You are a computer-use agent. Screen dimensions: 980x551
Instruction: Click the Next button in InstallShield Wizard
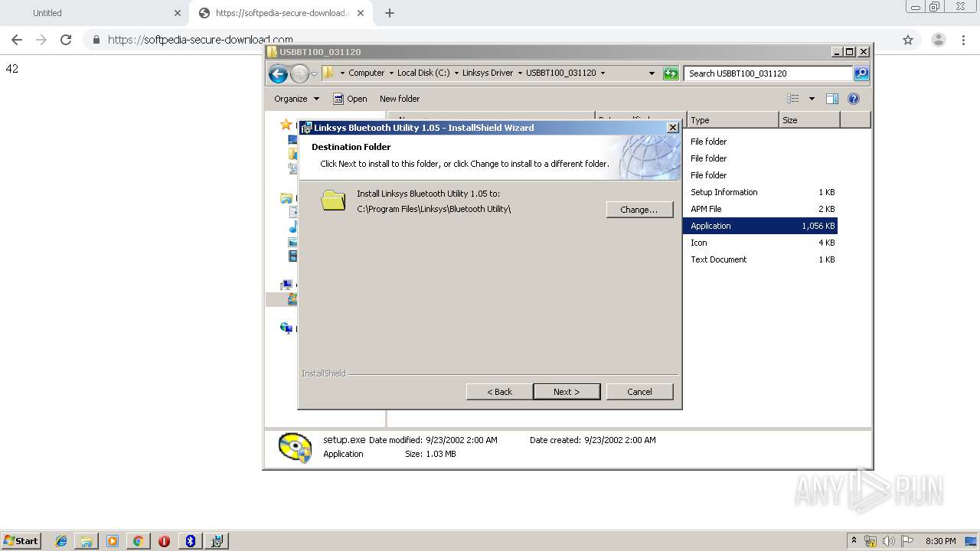coord(567,392)
